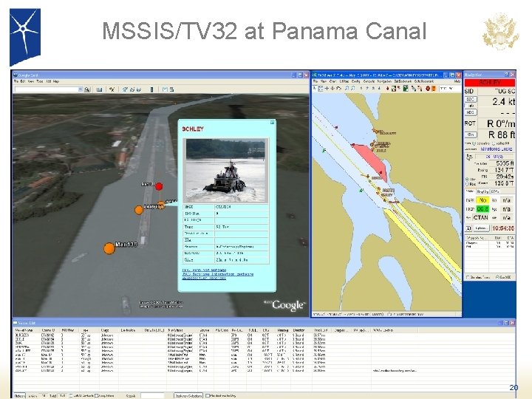Viewport: 532px width, 399px height.
Task: Click the dark ruler icon in Google Earth toolbar
Action: click(x=151, y=89)
